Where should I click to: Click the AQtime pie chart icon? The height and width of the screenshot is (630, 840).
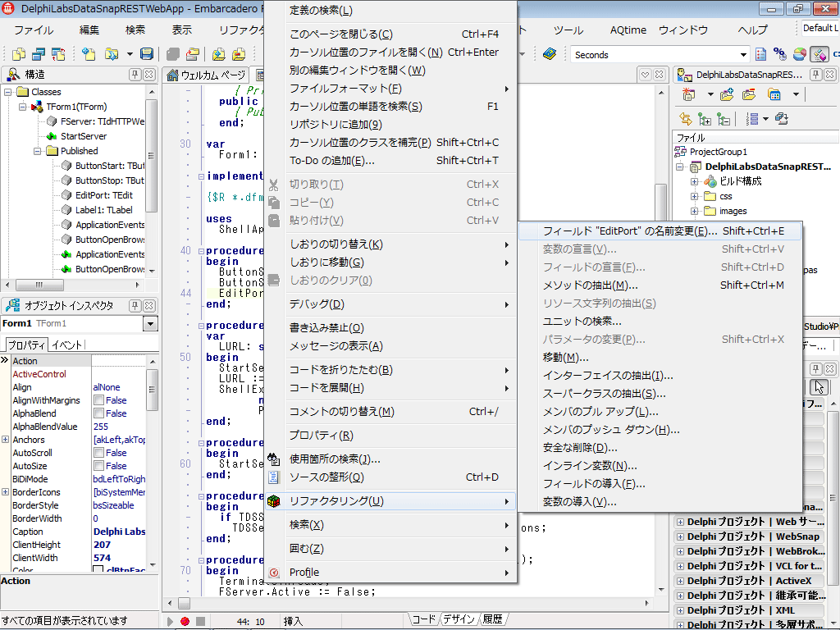(799, 54)
